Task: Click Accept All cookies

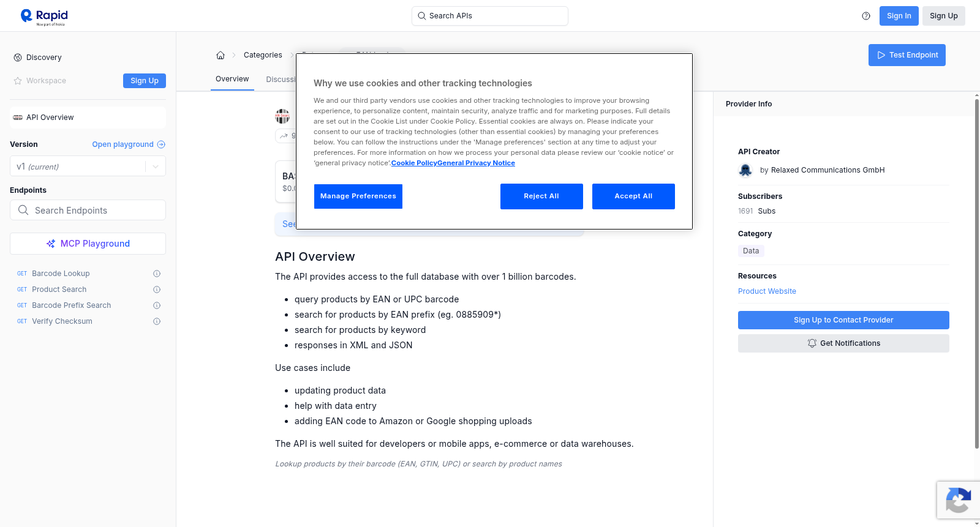Action: pos(633,196)
